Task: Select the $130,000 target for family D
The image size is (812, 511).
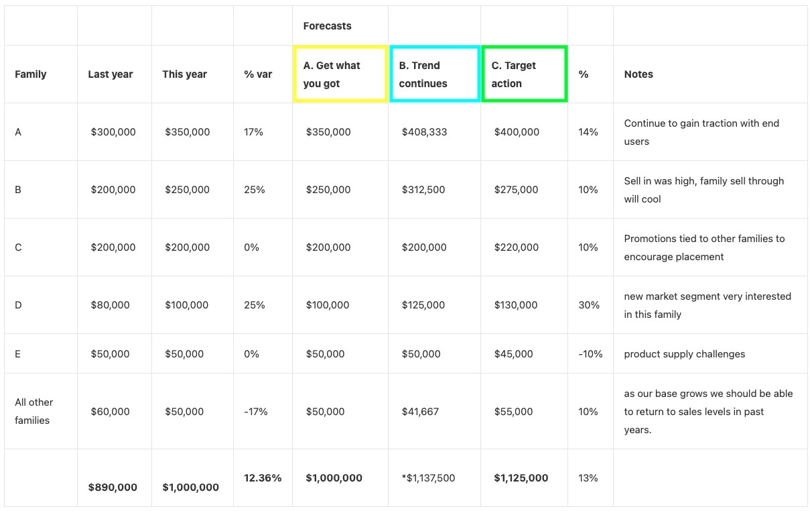Action: pos(516,305)
